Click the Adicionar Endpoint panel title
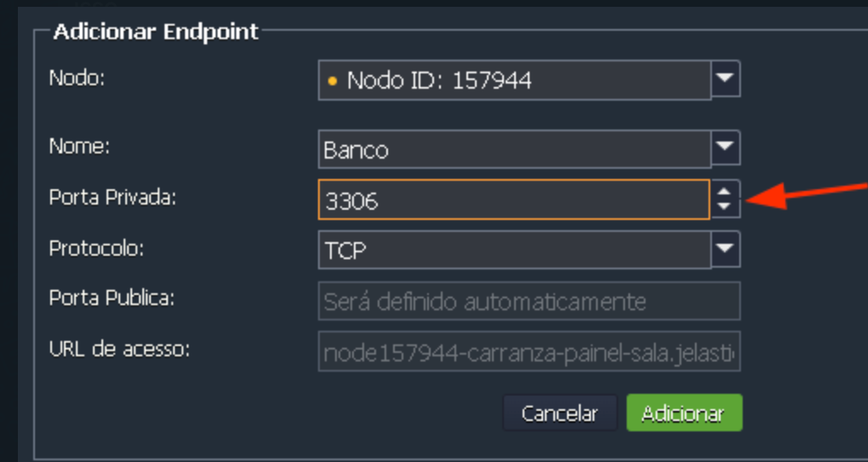The image size is (868, 462). pyautogui.click(x=155, y=32)
